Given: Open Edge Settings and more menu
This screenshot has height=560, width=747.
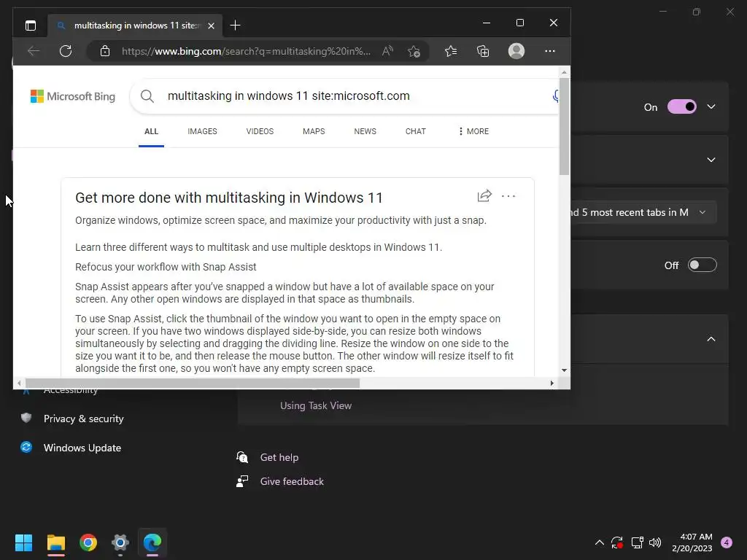Looking at the screenshot, I should point(550,51).
